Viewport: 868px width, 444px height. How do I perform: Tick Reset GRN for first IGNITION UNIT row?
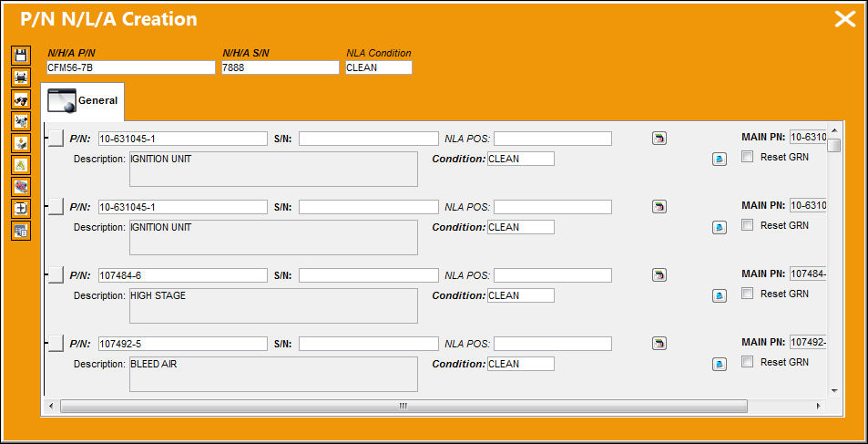coord(748,157)
